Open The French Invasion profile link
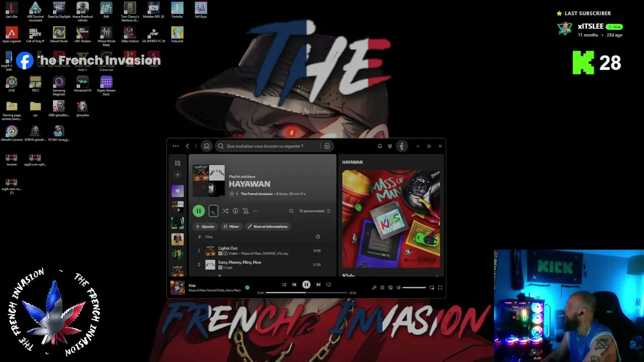Image resolution: width=644 pixels, height=362 pixels. (257, 194)
